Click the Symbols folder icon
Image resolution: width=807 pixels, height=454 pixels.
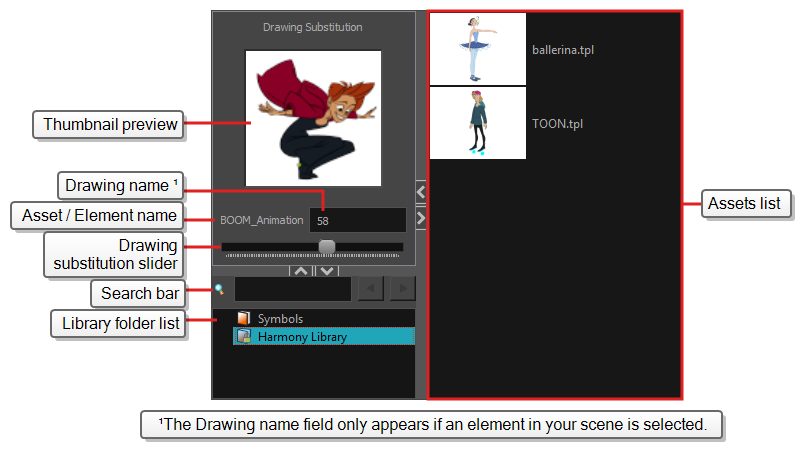point(243,318)
